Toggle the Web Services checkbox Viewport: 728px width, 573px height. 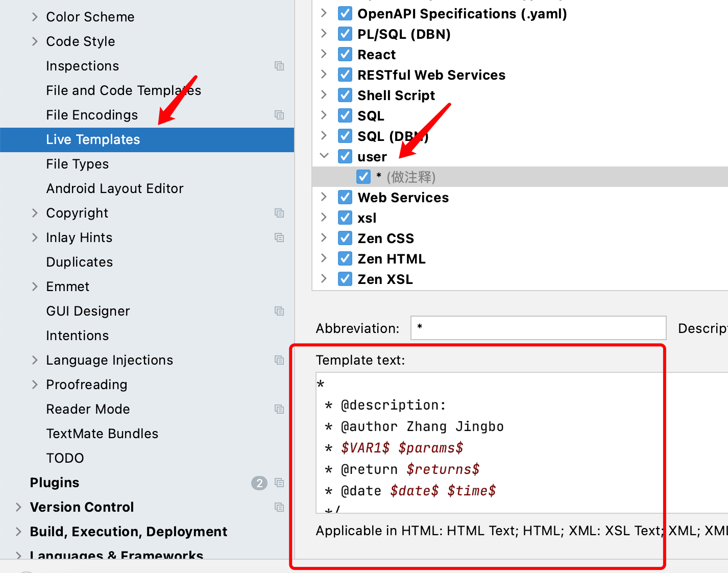[345, 198]
